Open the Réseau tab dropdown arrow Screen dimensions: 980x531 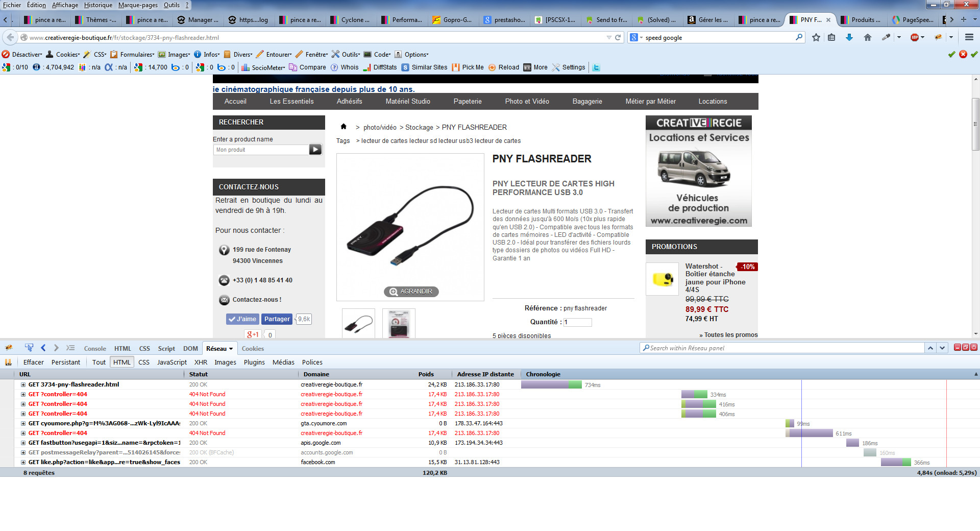[231, 349]
